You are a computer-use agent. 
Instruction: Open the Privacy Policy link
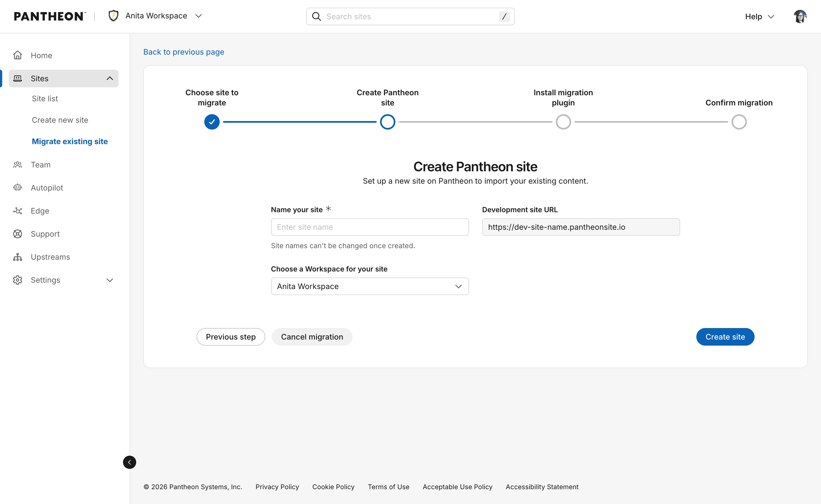tap(277, 487)
